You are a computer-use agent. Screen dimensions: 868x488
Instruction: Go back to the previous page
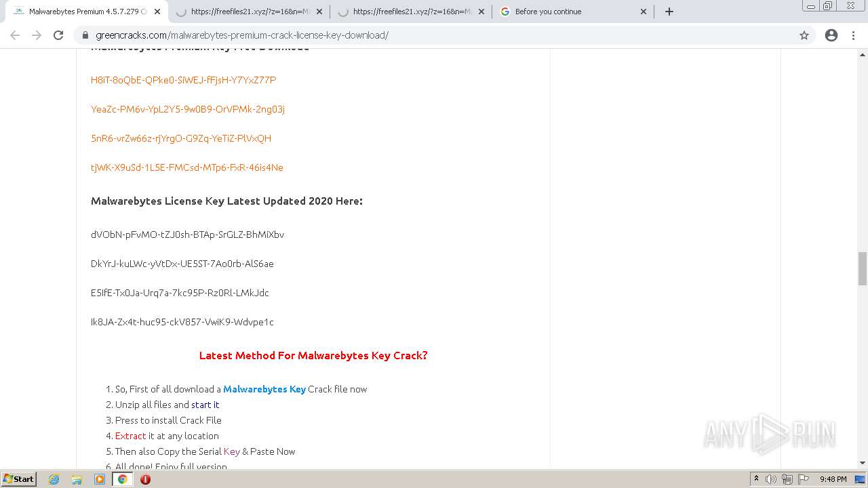point(15,35)
